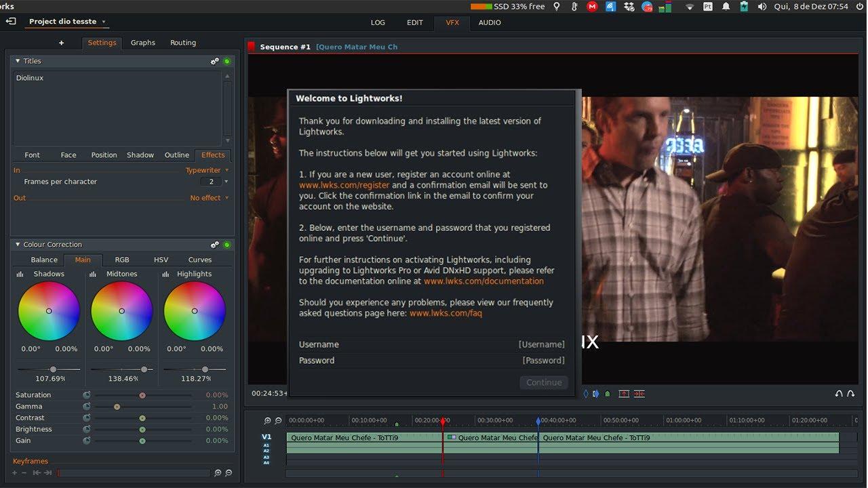Click the Shadows colour wheel
Screen dimensions: 868x488
[49, 311]
